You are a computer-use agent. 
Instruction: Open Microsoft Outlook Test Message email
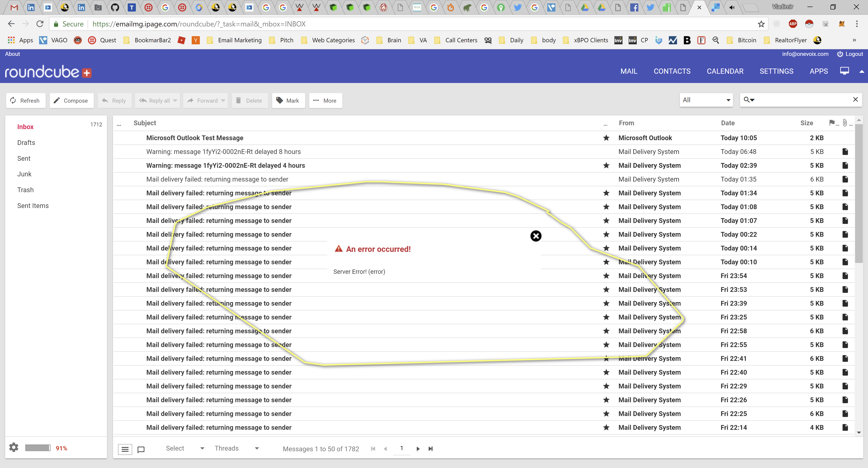tap(195, 138)
